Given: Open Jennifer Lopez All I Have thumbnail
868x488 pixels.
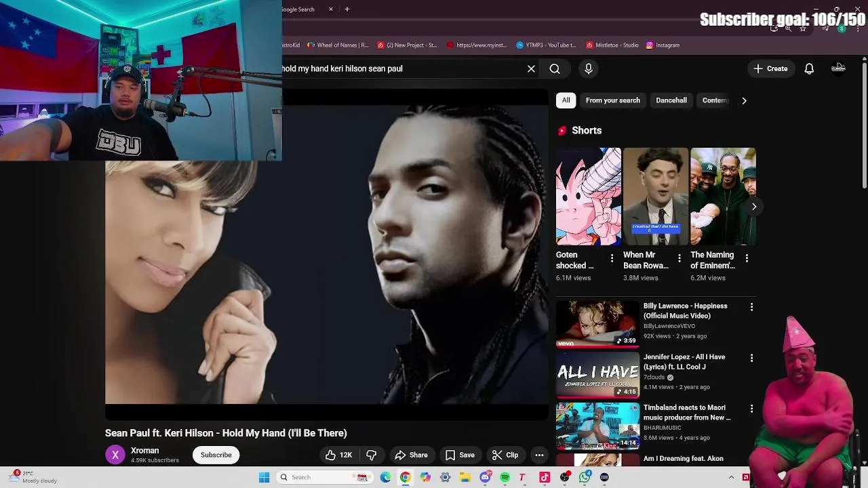Looking at the screenshot, I should (x=597, y=374).
